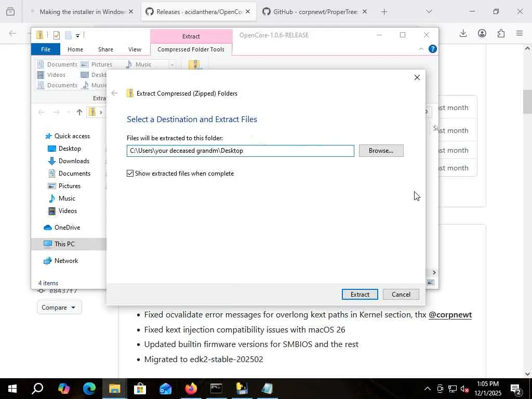Open taskbar Search magnifier
The width and height of the screenshot is (532, 399).
37,389
